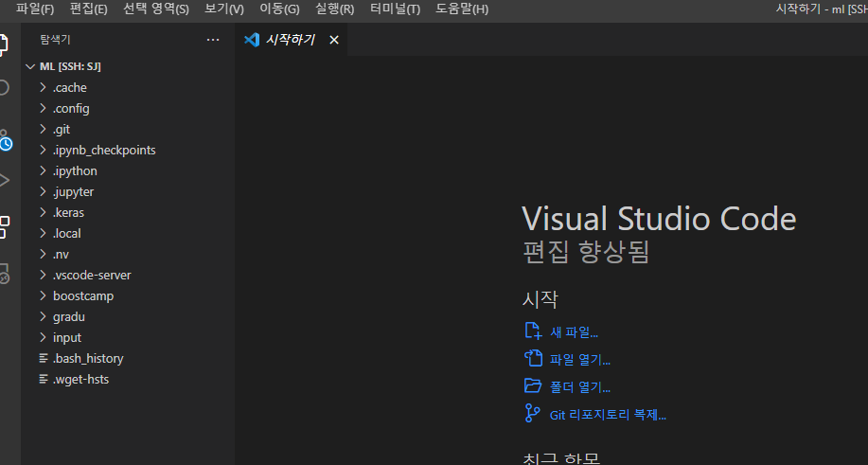Expand the .ipynb_checkpoints folder

(x=43, y=150)
